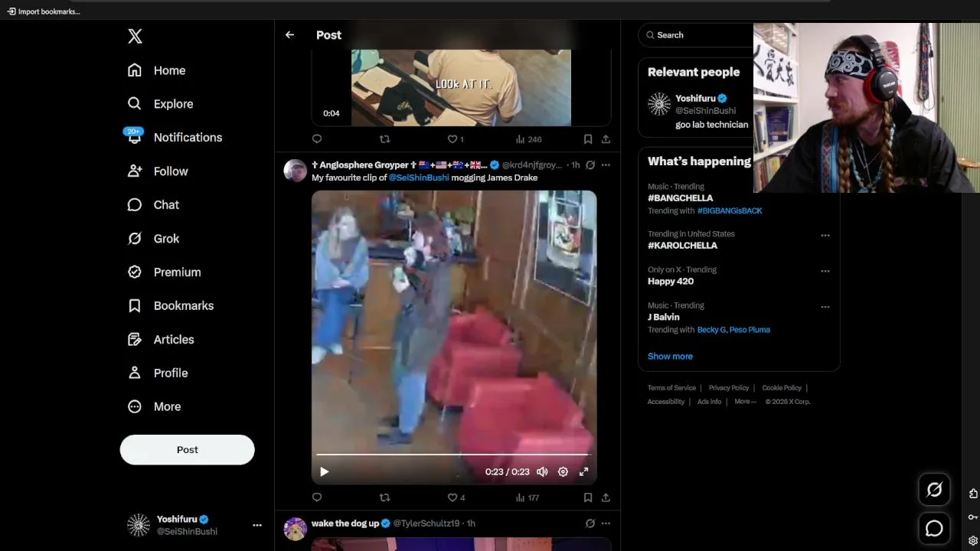
Task: Open Articles from sidebar
Action: click(161, 340)
